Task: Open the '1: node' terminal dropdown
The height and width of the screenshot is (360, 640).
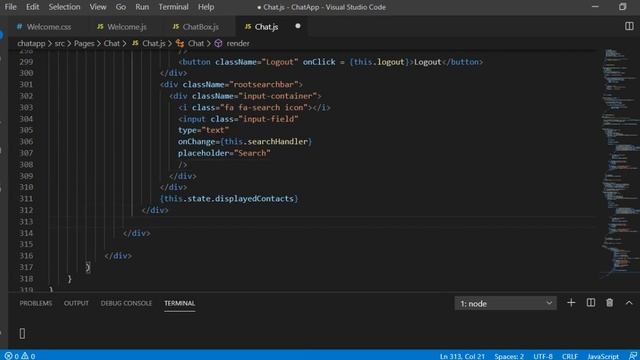Action: point(505,303)
